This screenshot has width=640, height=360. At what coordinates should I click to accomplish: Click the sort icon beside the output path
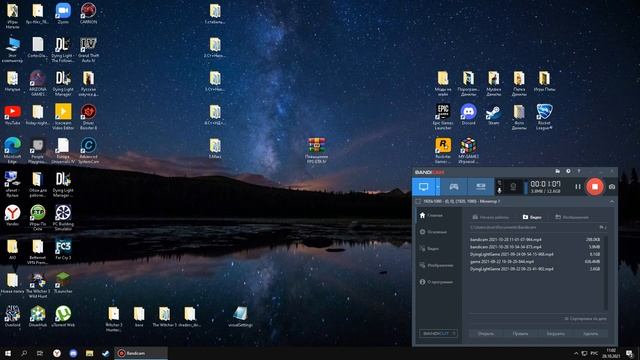click(x=603, y=227)
